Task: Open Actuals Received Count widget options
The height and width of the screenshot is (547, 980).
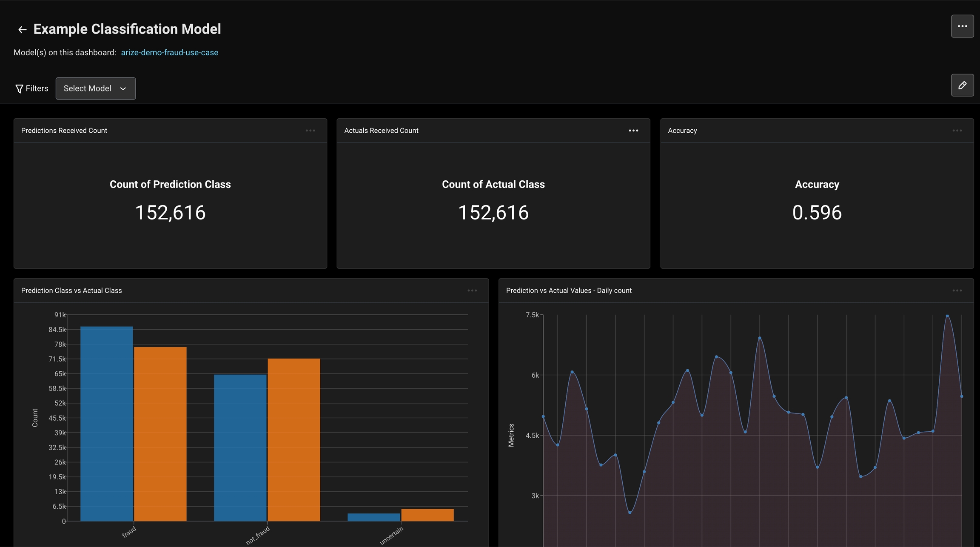Action: 633,131
